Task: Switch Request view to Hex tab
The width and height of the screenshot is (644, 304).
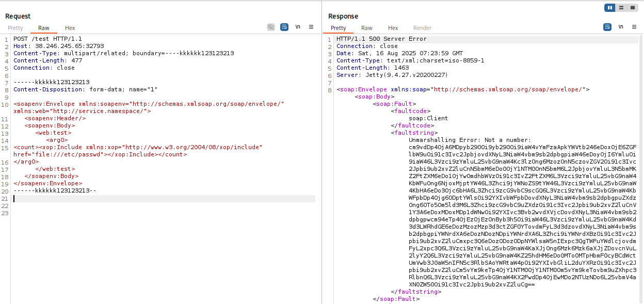Action: pos(70,28)
